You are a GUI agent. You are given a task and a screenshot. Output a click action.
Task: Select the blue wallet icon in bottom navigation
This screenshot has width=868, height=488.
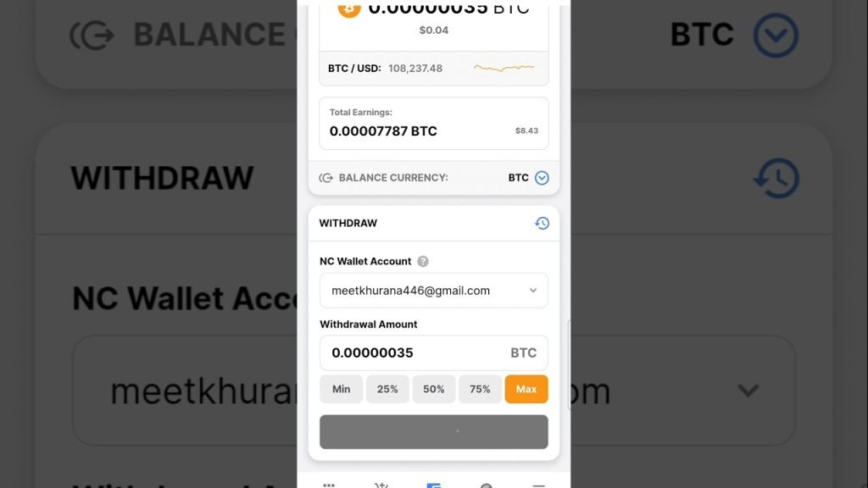(x=433, y=485)
